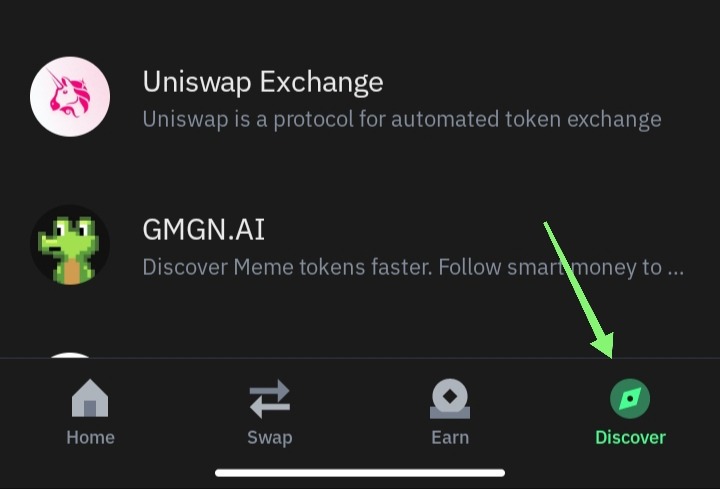Image resolution: width=720 pixels, height=489 pixels.
Task: Click the green arrow annotation's tip
Action: [x=611, y=356]
